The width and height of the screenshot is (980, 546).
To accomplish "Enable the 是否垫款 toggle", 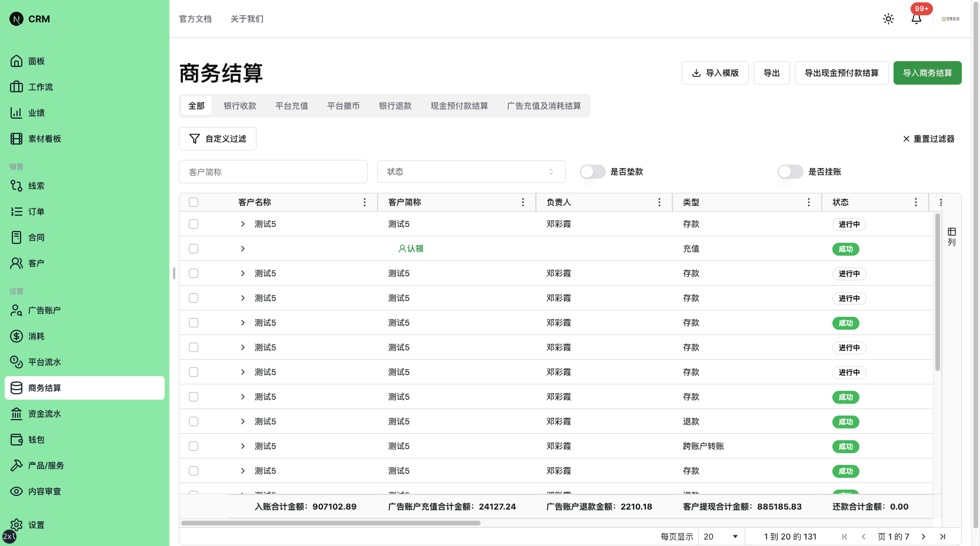I will tap(592, 172).
